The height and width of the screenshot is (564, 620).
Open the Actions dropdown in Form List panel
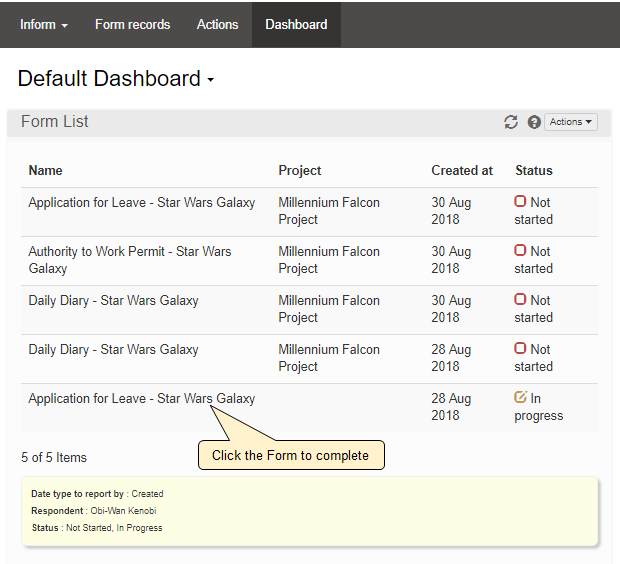tap(571, 122)
